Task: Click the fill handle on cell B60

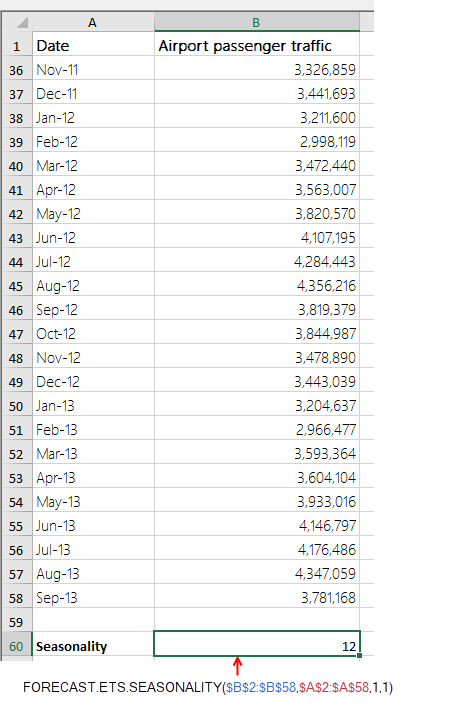Action: pos(359,655)
